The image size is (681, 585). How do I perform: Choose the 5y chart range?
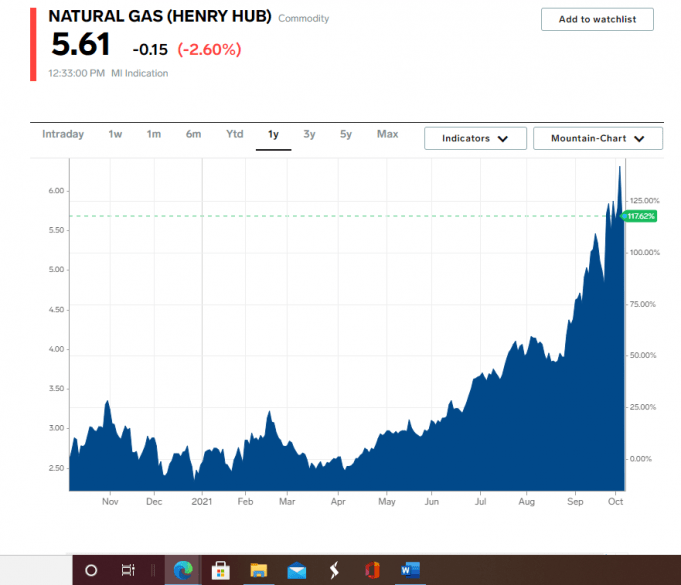(345, 134)
